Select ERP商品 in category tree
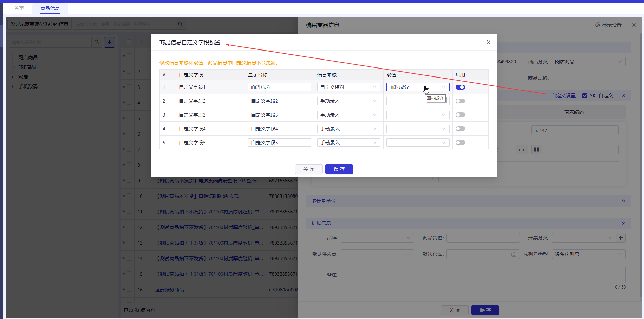 [27, 67]
